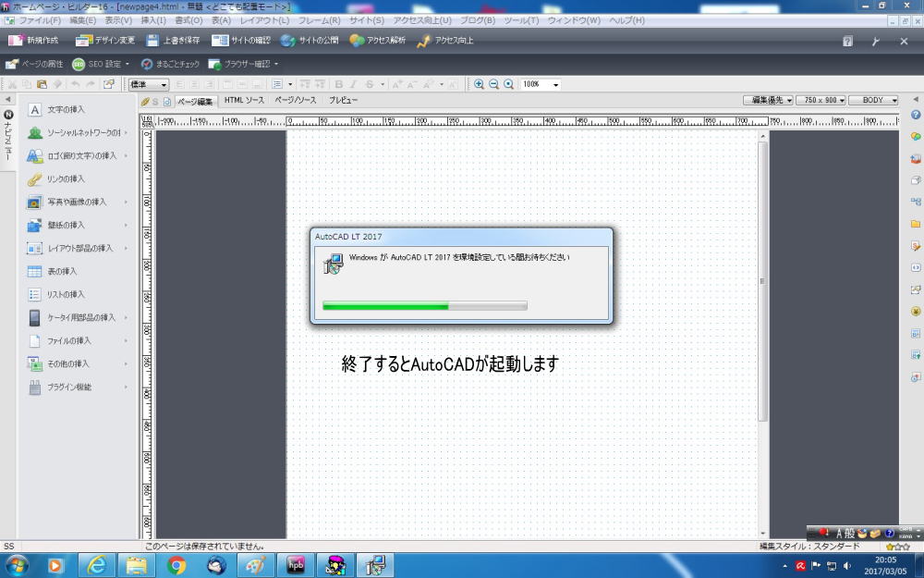Switch to the プレビュー tab
Screen dimensions: 924x578
pyautogui.click(x=344, y=100)
